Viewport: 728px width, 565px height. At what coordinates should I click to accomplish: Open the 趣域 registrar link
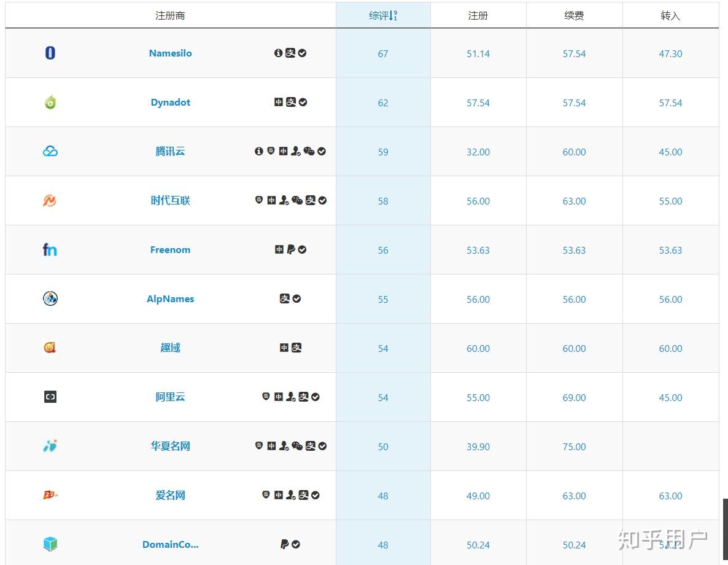(x=171, y=348)
